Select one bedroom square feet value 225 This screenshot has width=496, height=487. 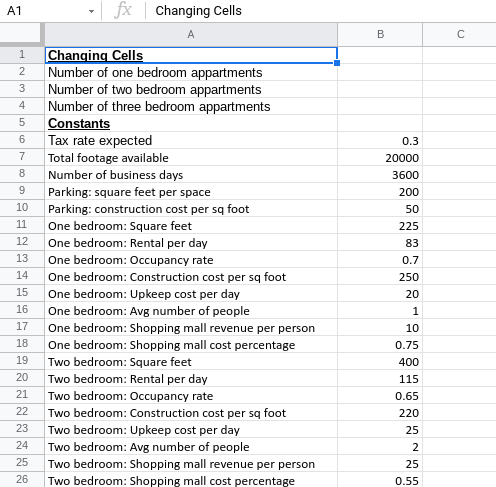coord(380,225)
